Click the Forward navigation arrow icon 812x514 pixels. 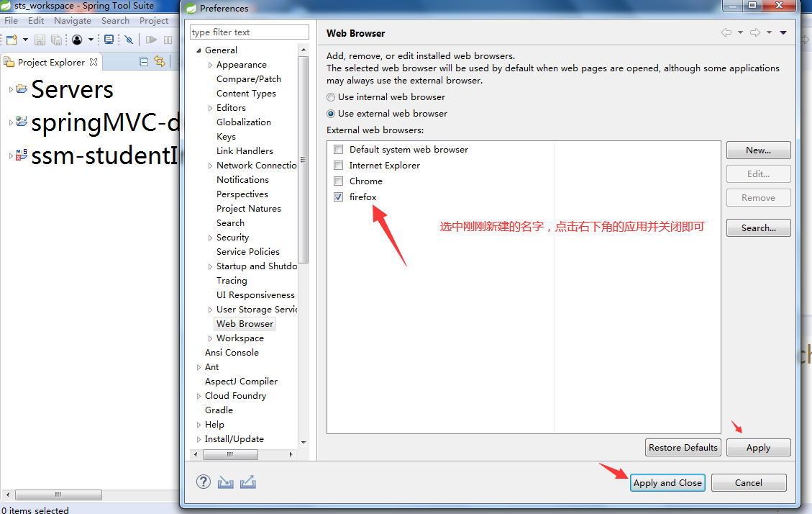tap(756, 32)
